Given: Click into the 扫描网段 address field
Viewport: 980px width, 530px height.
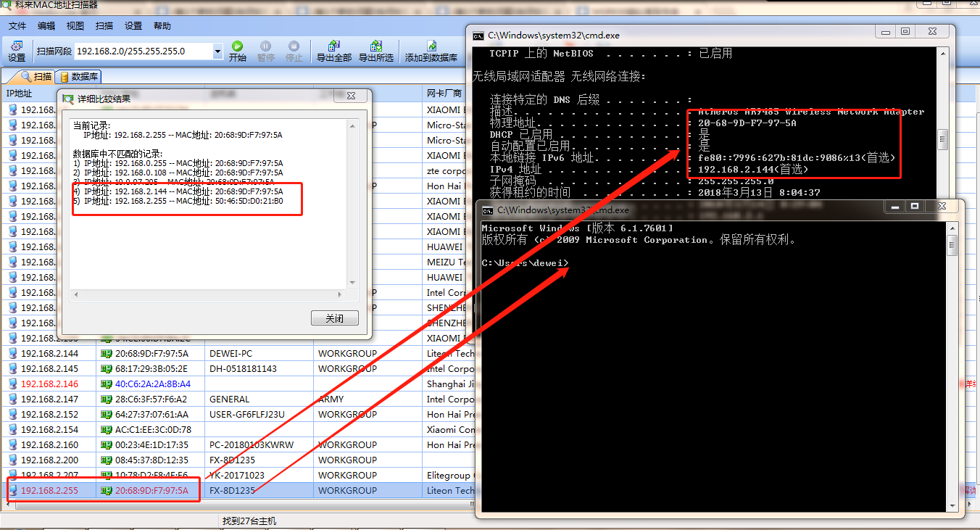Looking at the screenshot, I should 144,51.
